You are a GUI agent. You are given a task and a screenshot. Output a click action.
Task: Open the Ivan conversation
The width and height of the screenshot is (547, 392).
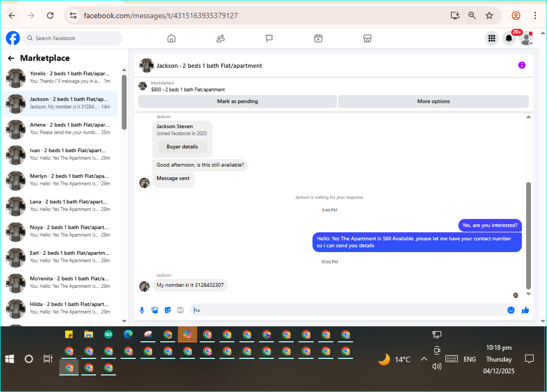(x=60, y=154)
